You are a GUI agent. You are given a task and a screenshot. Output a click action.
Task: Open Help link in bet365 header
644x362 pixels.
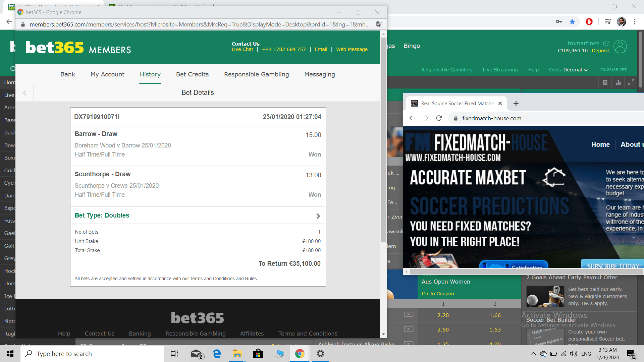533,70
